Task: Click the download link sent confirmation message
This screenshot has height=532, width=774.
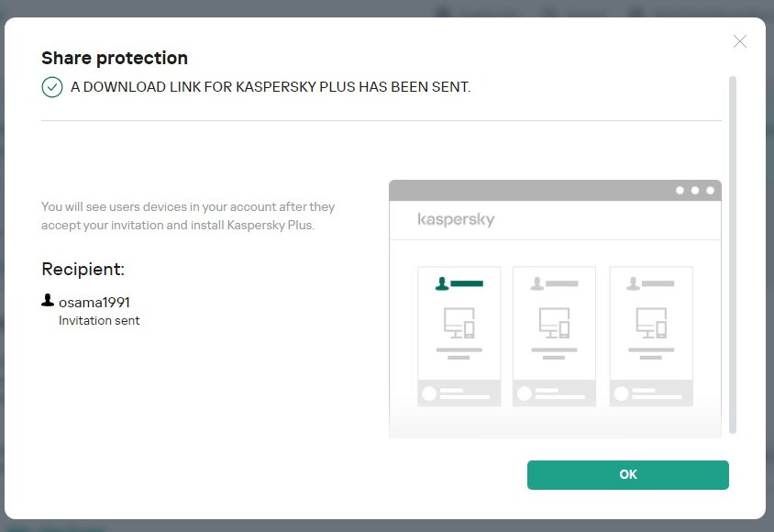Action: coord(271,87)
